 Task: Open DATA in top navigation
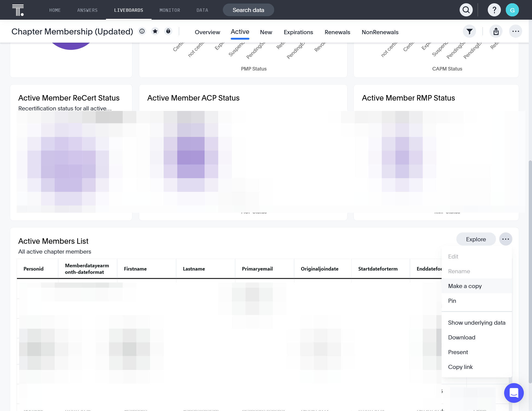click(202, 10)
